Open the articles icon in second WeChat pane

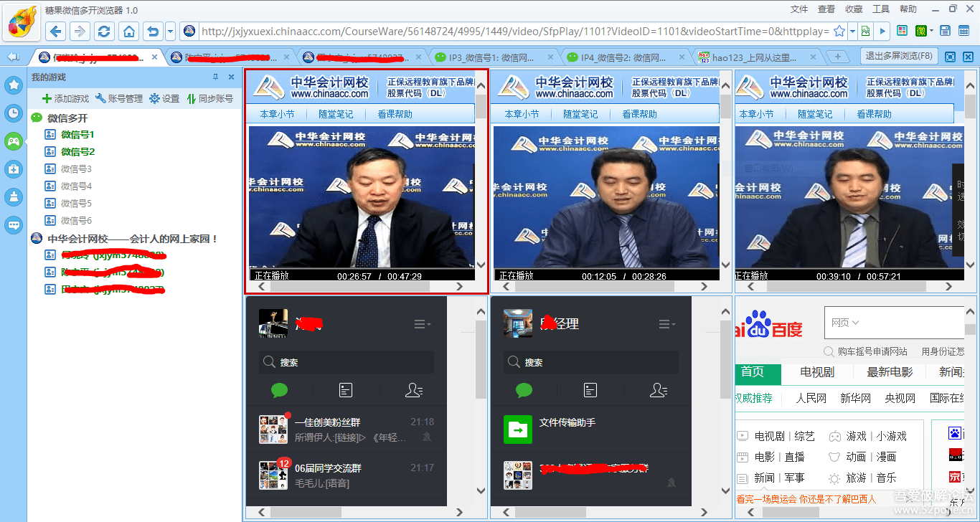(x=590, y=390)
